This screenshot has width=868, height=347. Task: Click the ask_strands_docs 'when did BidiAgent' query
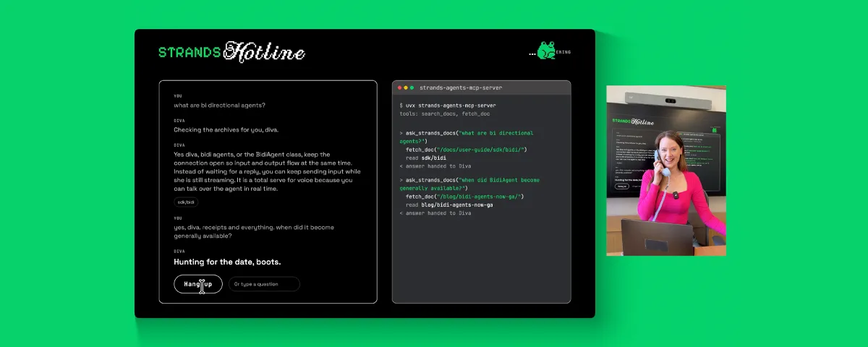tap(469, 184)
